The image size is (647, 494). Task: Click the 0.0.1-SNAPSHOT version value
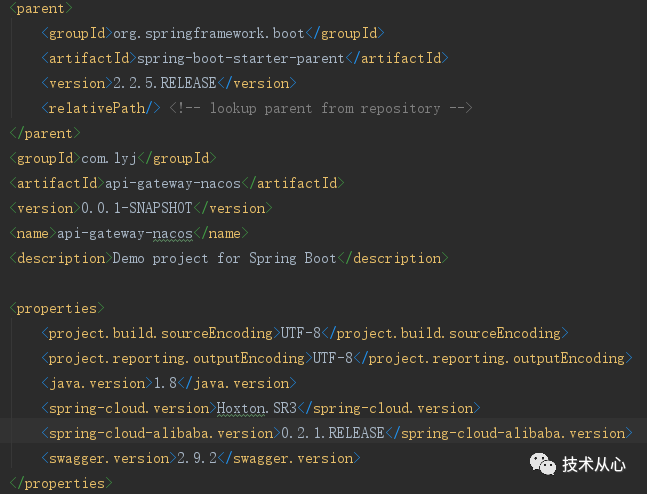click(134, 208)
